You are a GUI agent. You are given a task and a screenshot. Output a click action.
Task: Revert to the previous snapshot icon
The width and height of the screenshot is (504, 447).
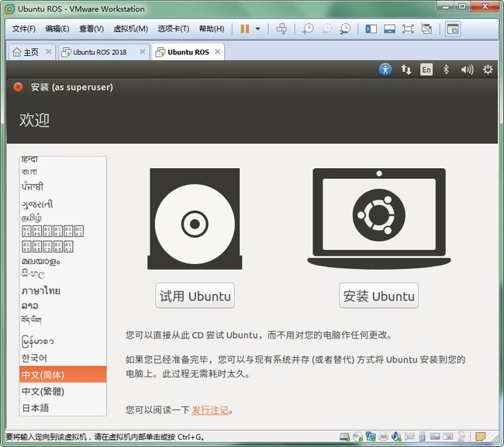pyautogui.click(x=326, y=29)
